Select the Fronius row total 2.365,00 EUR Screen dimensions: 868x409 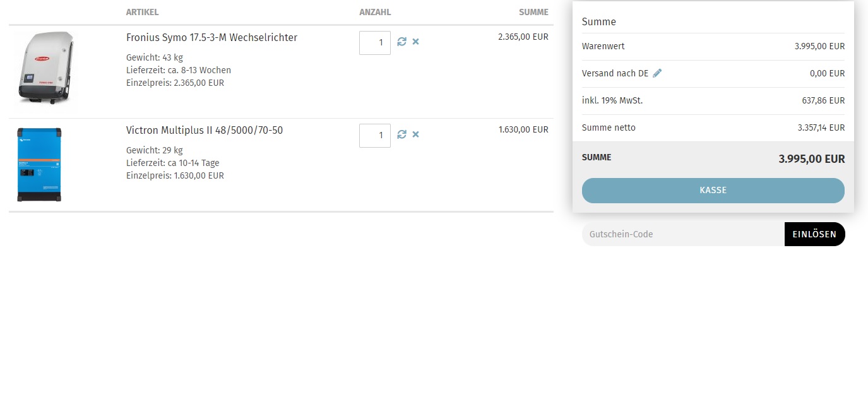coord(523,37)
